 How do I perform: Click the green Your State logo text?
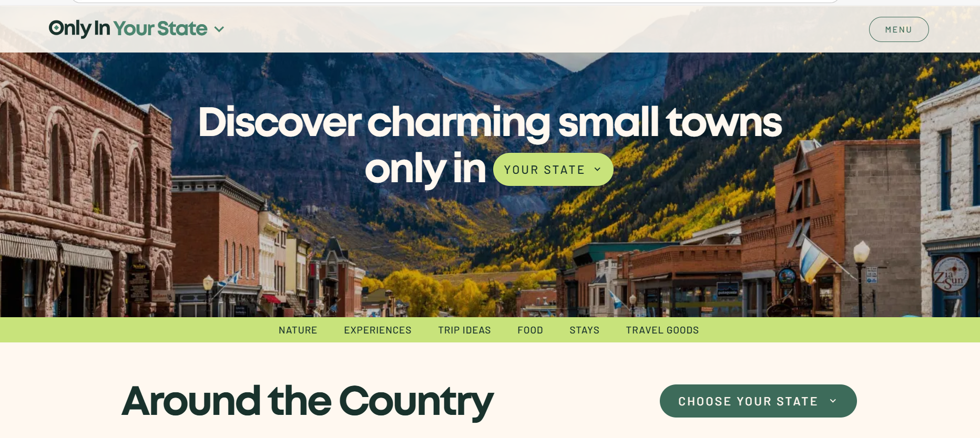pyautogui.click(x=160, y=28)
